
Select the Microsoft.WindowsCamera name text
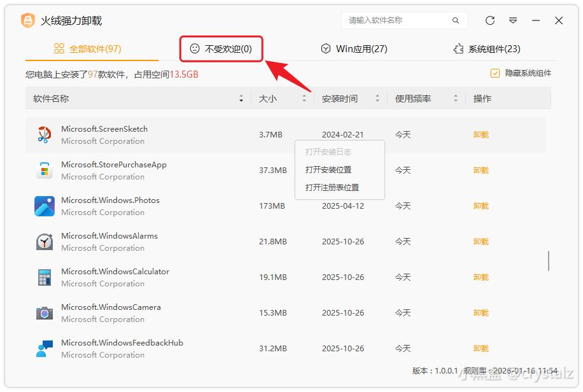pyautogui.click(x=111, y=307)
